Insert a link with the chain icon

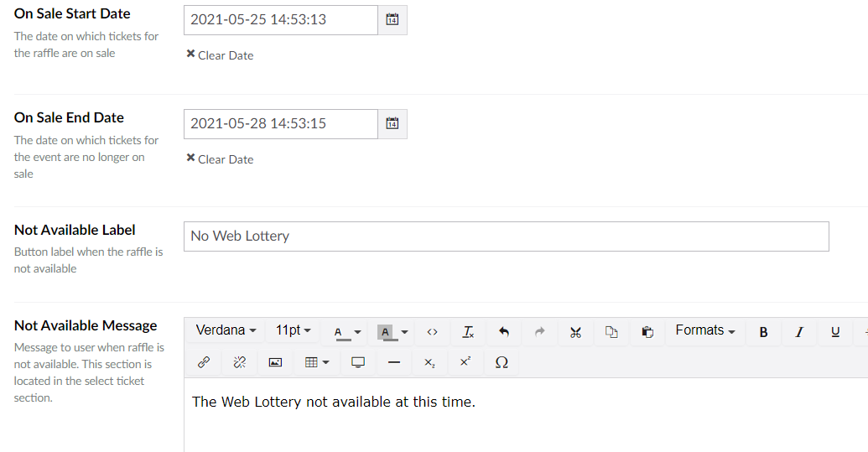tap(203, 362)
